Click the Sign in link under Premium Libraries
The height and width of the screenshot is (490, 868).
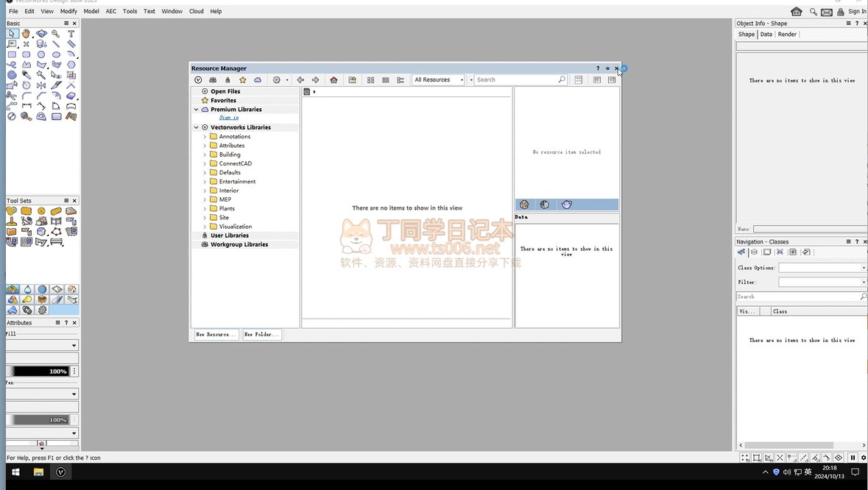coord(228,118)
